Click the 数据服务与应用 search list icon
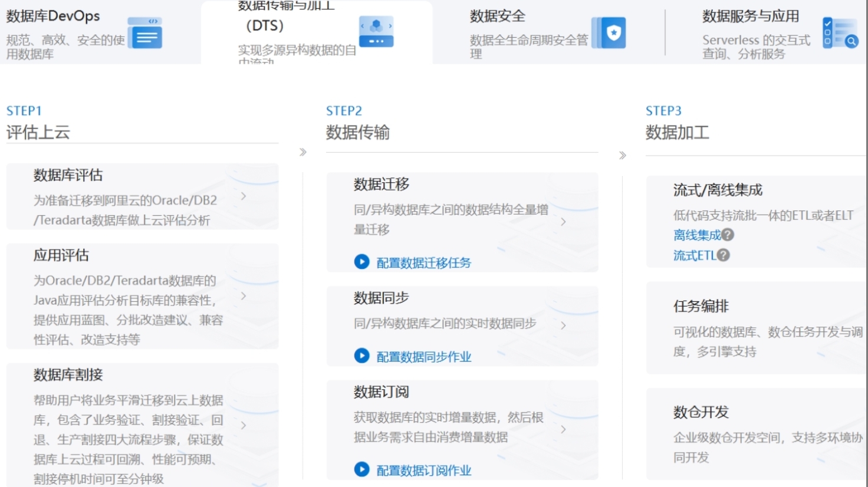This screenshot has height=487, width=868. tap(840, 32)
